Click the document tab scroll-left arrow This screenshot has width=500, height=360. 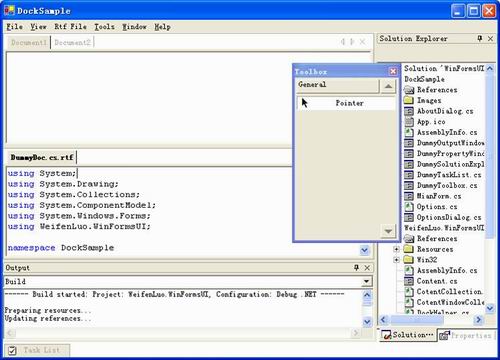click(343, 42)
